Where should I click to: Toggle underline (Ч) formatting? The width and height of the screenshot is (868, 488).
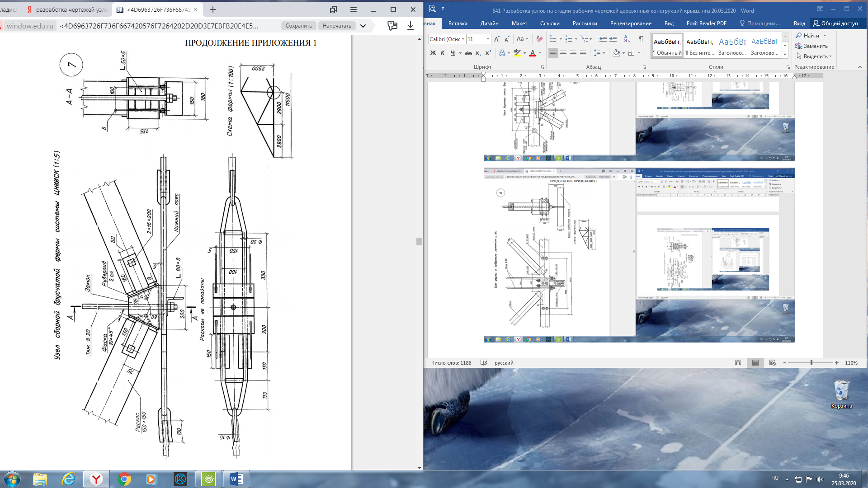pyautogui.click(x=453, y=53)
